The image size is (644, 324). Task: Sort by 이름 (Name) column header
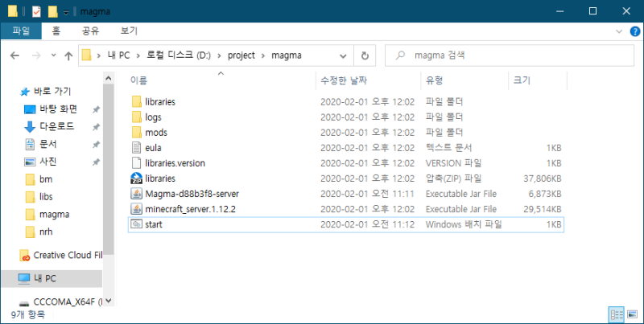(221, 80)
